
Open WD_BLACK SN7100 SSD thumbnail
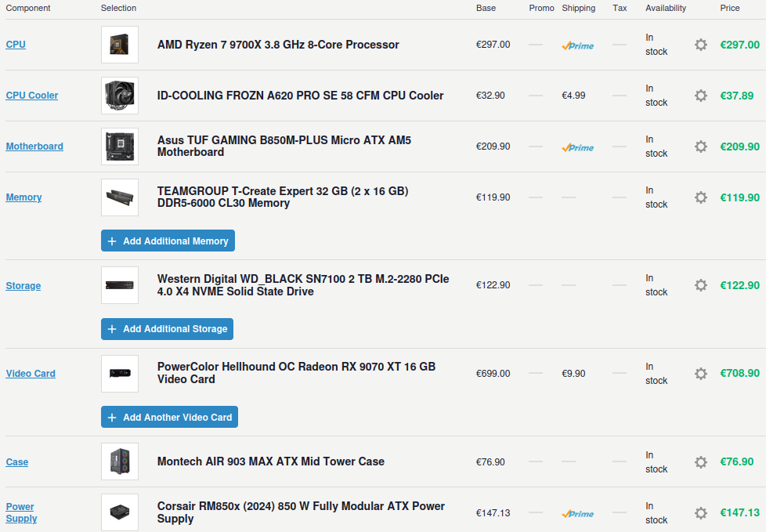point(120,285)
